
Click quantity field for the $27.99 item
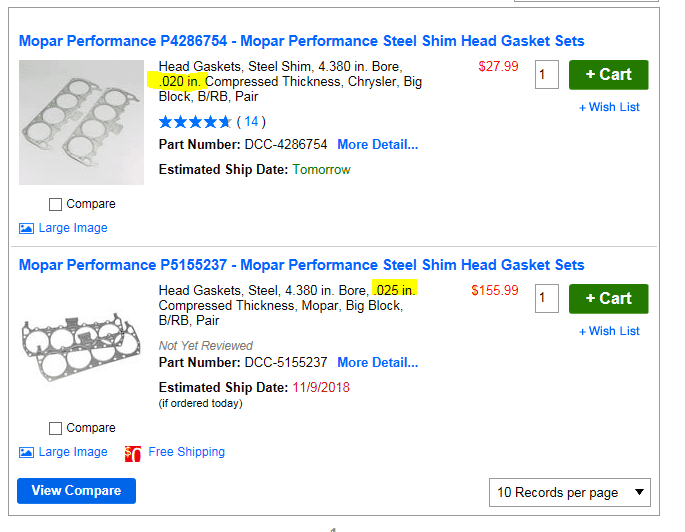tap(546, 74)
